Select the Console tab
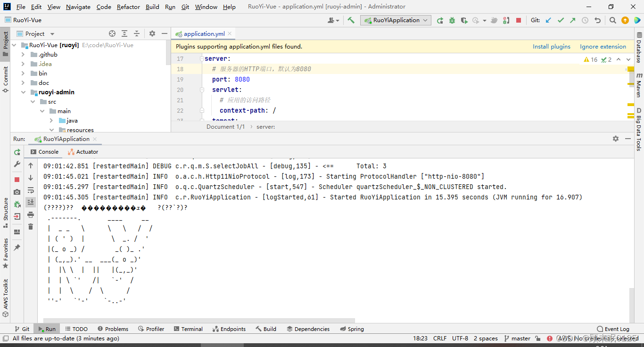This screenshot has height=347, width=644. click(44, 152)
